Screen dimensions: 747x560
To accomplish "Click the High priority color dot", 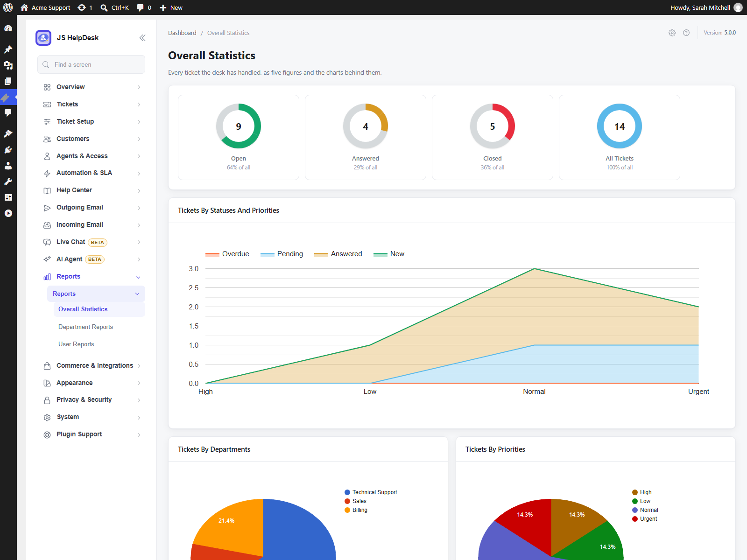I will (635, 492).
